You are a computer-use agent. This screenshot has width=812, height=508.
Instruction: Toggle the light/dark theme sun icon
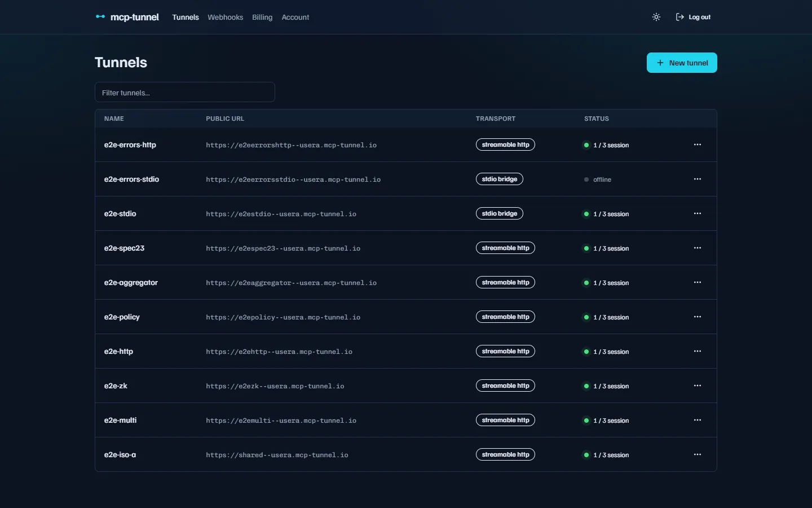(x=656, y=17)
